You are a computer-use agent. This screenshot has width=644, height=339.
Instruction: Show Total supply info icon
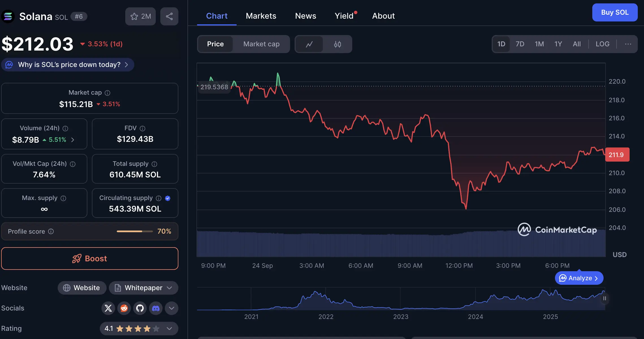[154, 164]
